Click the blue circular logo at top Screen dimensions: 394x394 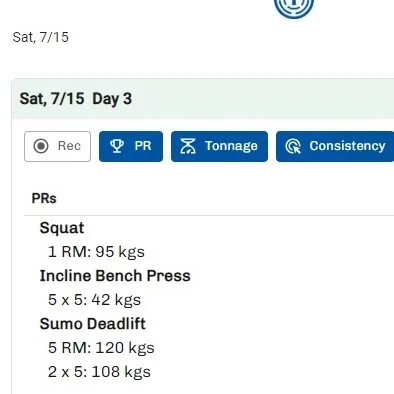tap(294, 7)
